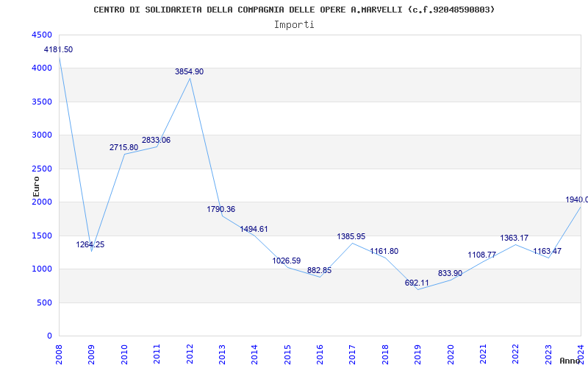This screenshot has height=368, width=588.
Task: Click the 1494.61 data label
Action: pyautogui.click(x=254, y=229)
